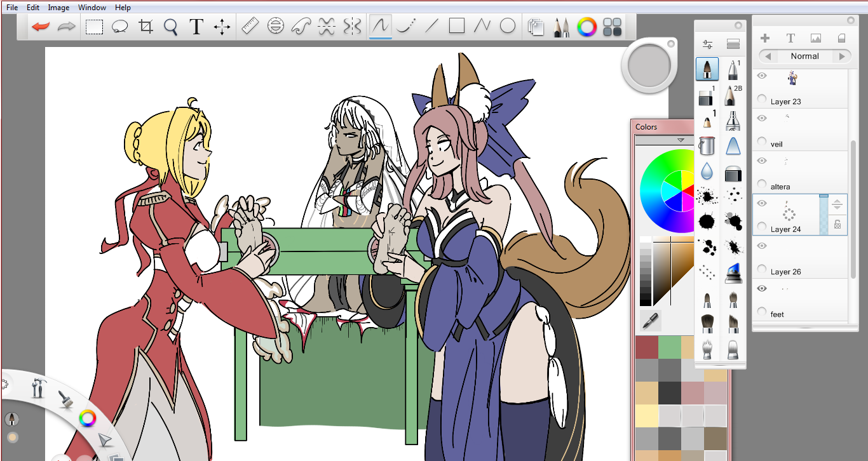The height and width of the screenshot is (461, 868).
Task: Click the round marker on altera layer
Action: click(x=762, y=184)
